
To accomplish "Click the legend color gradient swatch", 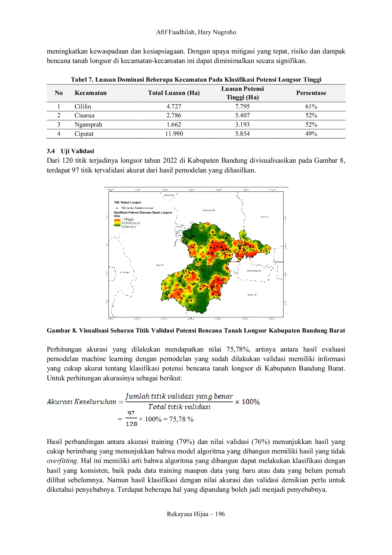I will pos(117,223).
